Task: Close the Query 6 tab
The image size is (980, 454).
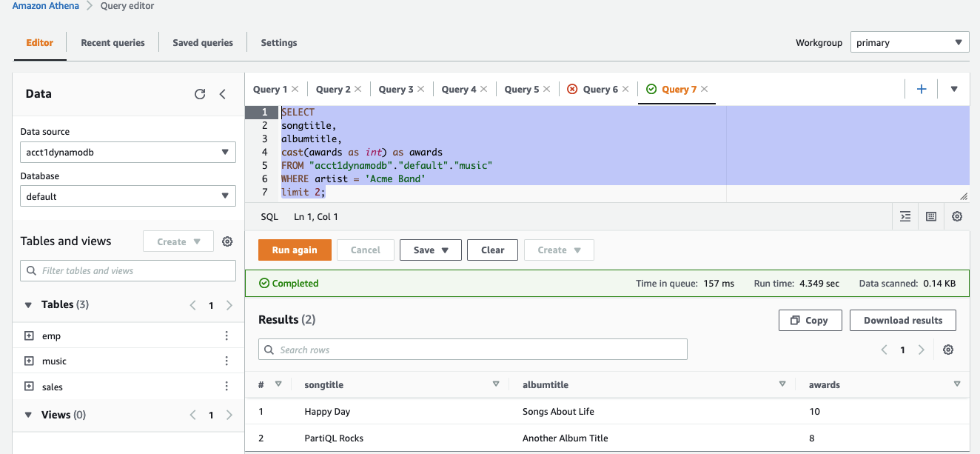Action: click(625, 89)
